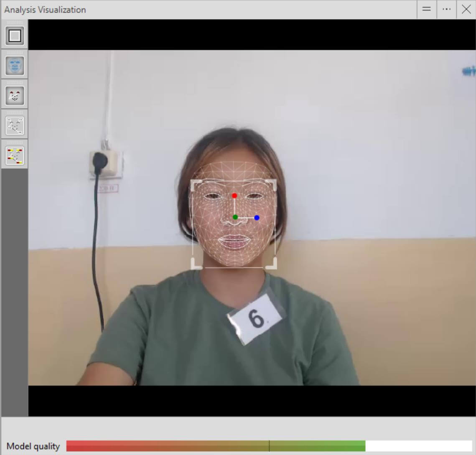Open the three-dots options menu in title bar
476x455 pixels.
tap(446, 9)
